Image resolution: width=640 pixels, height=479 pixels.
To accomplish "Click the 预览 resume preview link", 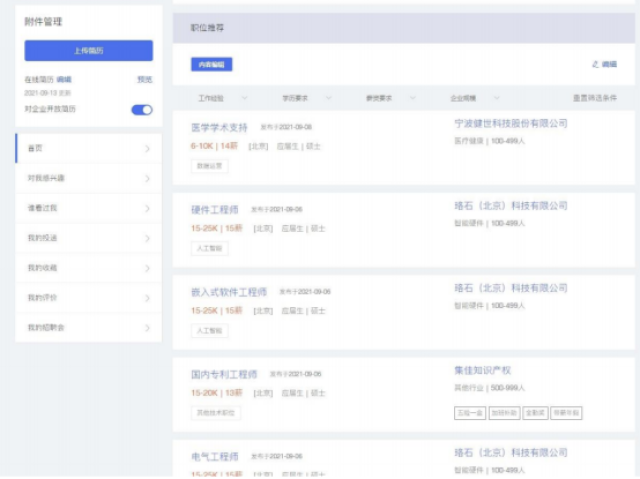I will click(x=144, y=80).
